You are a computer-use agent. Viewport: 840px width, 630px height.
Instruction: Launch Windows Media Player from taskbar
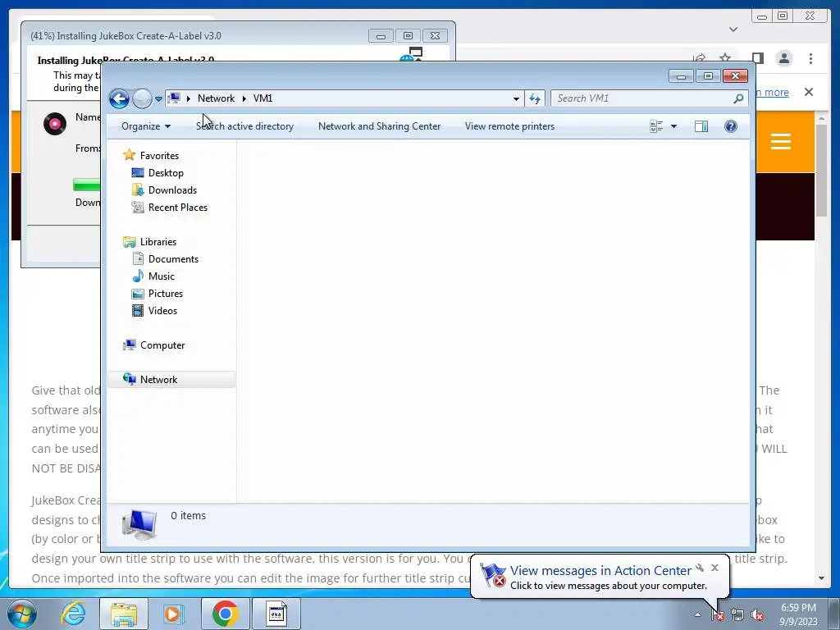[174, 614]
